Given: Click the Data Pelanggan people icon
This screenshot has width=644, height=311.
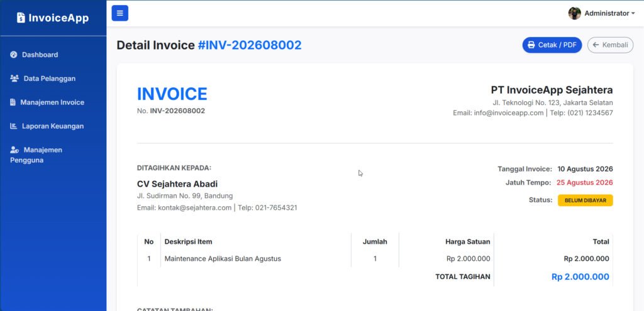Looking at the screenshot, I should coord(14,79).
